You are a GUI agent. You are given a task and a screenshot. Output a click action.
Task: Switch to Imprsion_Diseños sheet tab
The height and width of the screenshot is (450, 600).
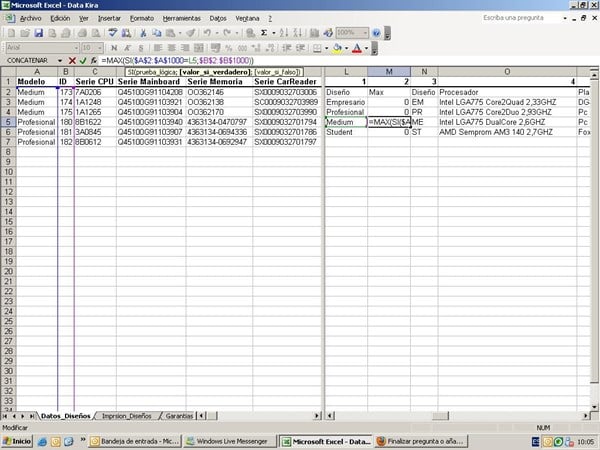(x=128, y=414)
